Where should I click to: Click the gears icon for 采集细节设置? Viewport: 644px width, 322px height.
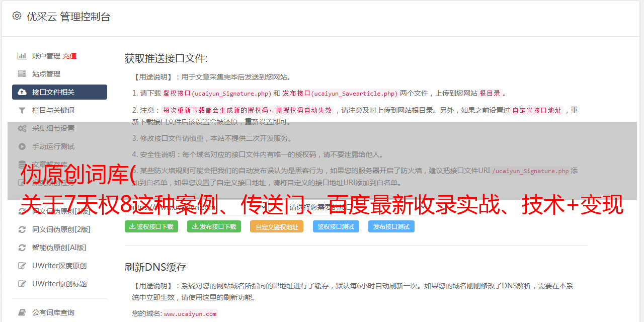pyautogui.click(x=22, y=128)
